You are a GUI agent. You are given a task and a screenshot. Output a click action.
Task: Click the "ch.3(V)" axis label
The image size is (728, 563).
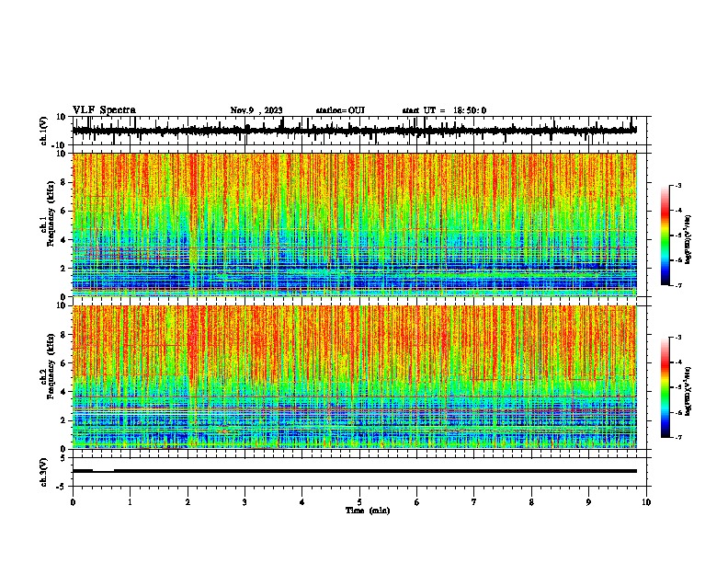pyautogui.click(x=44, y=472)
